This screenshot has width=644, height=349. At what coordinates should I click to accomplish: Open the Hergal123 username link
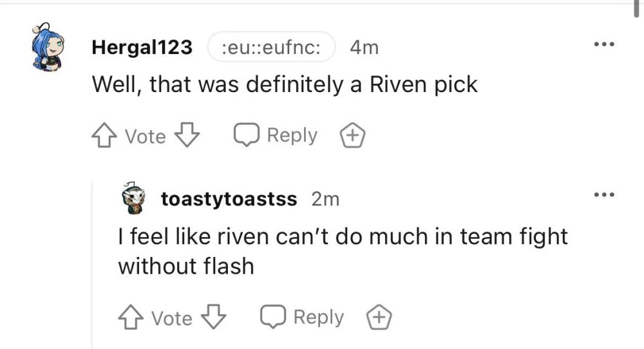[x=142, y=48]
